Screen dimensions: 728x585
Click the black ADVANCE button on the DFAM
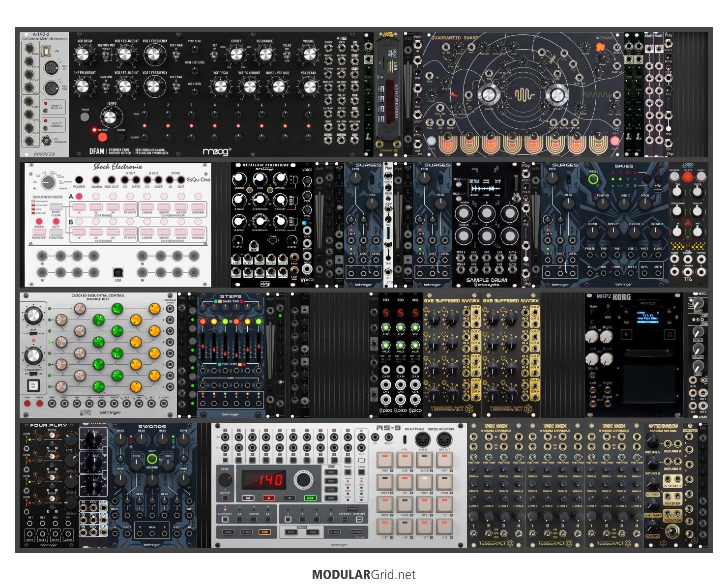point(121,136)
